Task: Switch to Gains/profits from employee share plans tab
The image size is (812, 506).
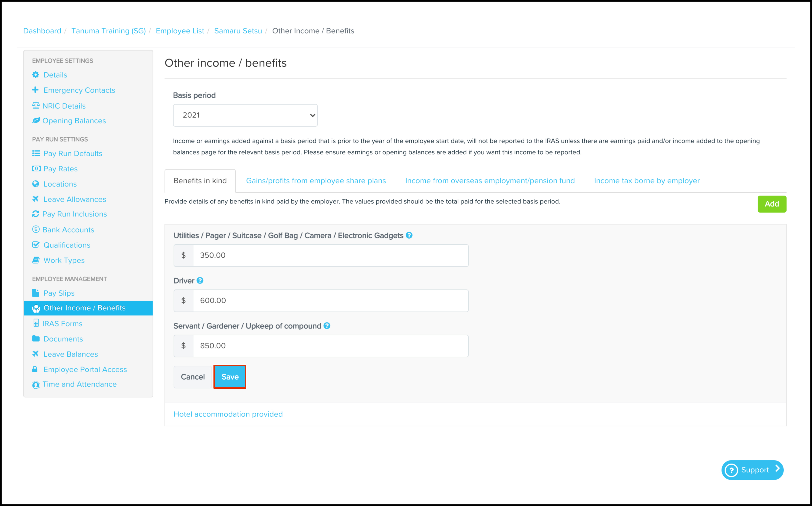Action: pyautogui.click(x=316, y=181)
